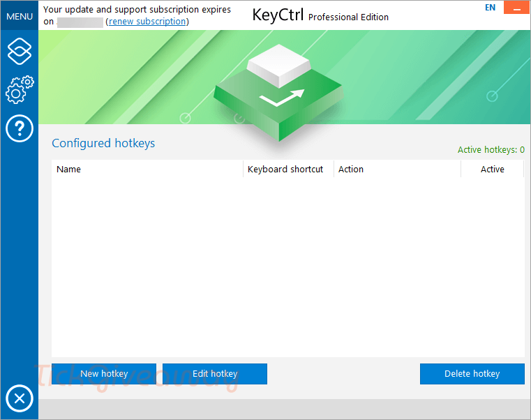This screenshot has width=531, height=420.
Task: Open the hotkeys layers icon in sidebar
Action: tap(20, 51)
